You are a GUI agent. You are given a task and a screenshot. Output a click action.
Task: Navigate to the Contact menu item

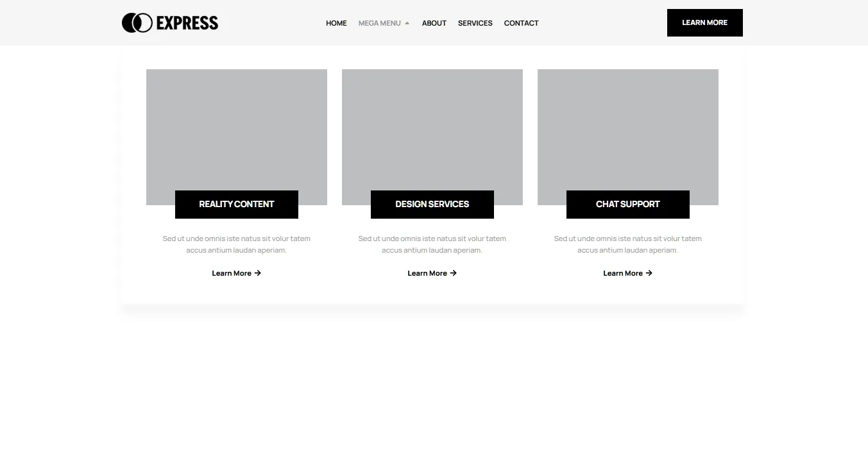pos(521,23)
